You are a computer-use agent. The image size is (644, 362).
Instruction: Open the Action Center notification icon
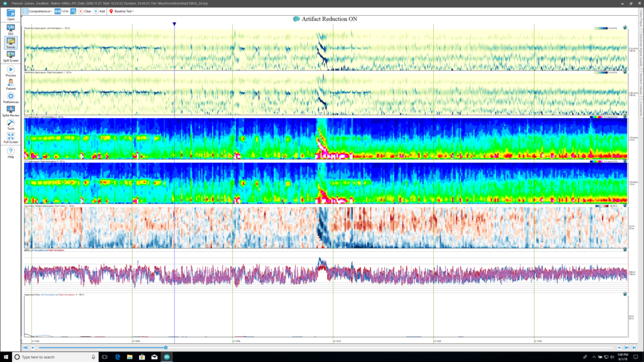(636, 357)
